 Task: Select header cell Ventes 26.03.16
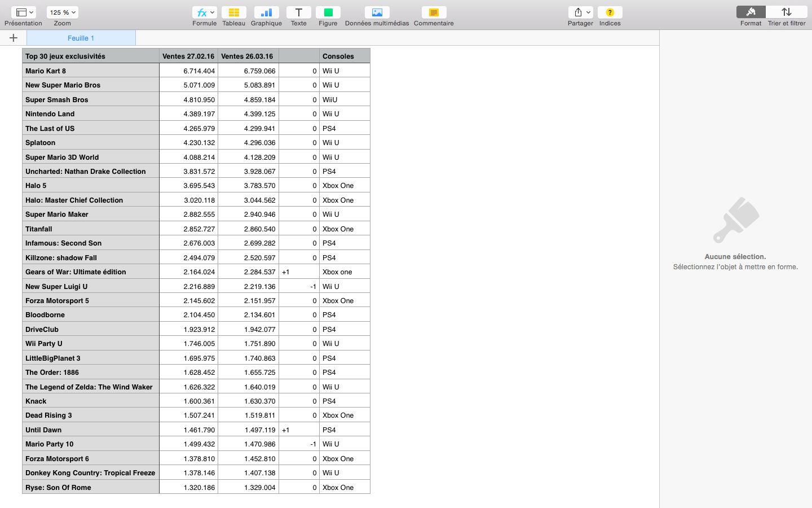[248, 56]
